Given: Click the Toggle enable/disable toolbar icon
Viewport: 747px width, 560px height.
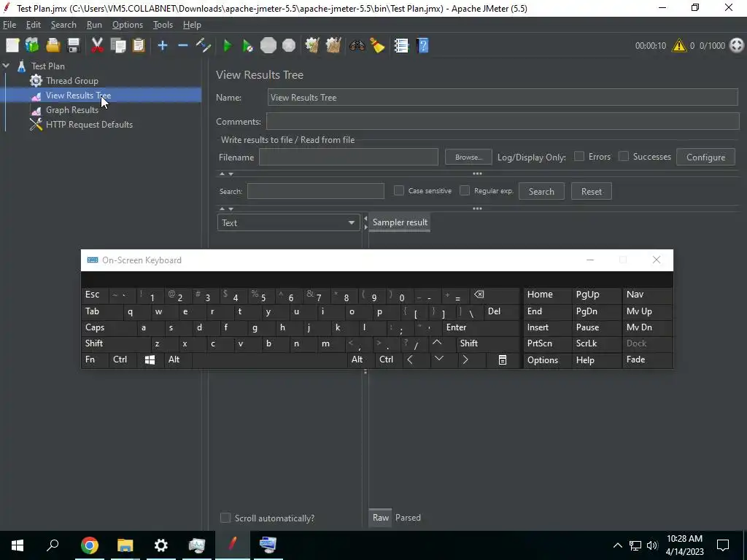Looking at the screenshot, I should [x=204, y=46].
